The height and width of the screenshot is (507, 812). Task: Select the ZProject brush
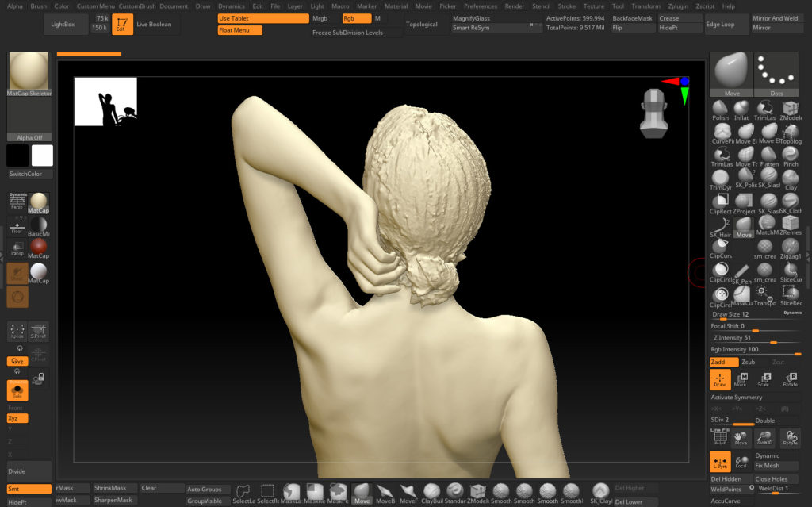point(744,203)
